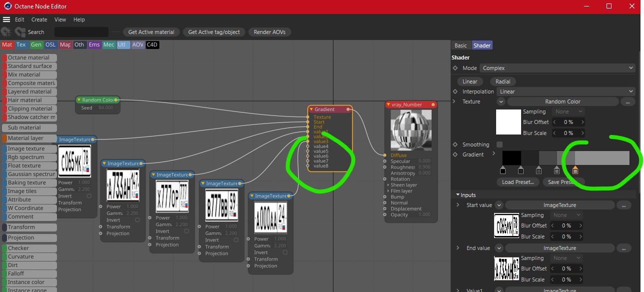This screenshot has height=292, width=644.
Task: Click the C4D category filter tag
Action: pyautogui.click(x=152, y=44)
